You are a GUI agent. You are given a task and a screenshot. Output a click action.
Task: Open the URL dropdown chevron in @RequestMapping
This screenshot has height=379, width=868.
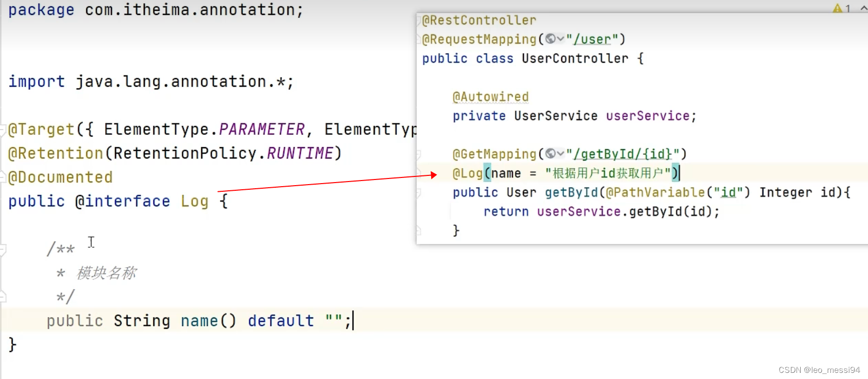[561, 39]
